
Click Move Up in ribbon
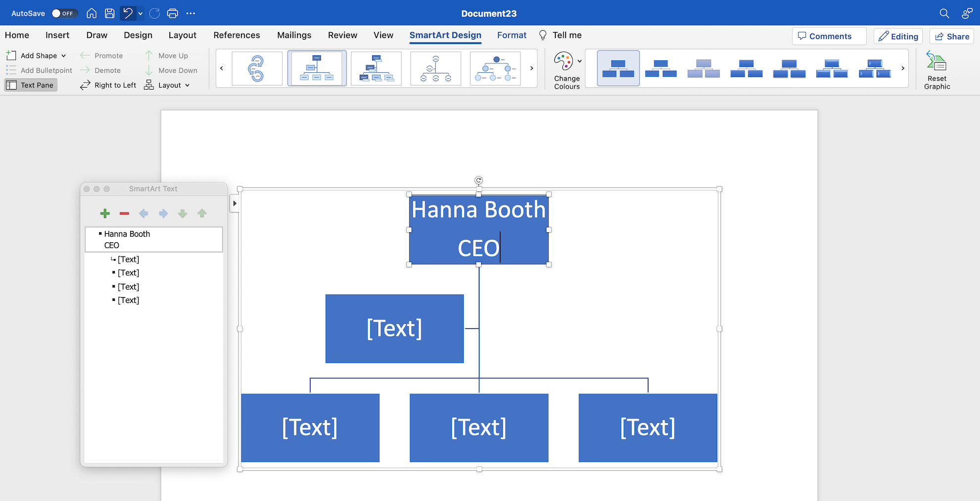click(166, 55)
